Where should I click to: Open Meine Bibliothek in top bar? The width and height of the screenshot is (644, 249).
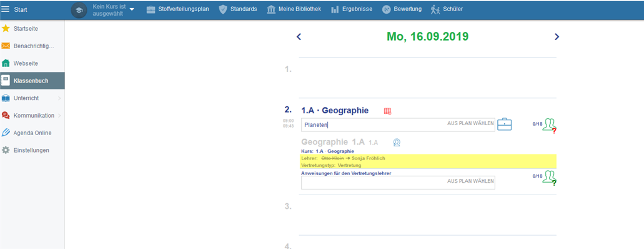pyautogui.click(x=294, y=9)
